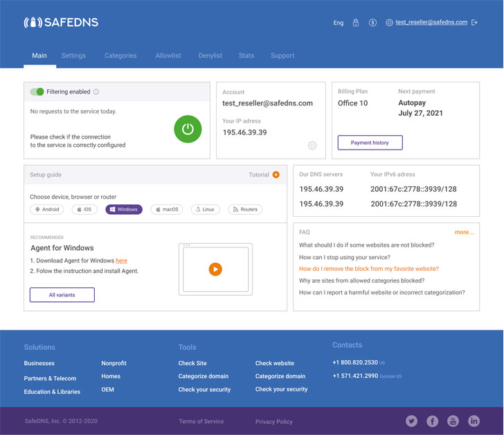Switch to the Main tab
Screen dimensions: 504x435
39,55
